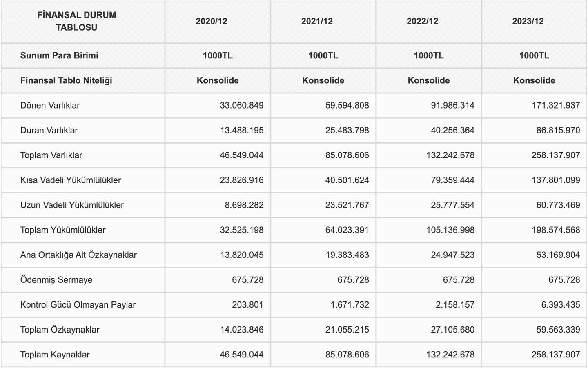Image resolution: width=588 pixels, height=368 pixels.
Task: Select the Dönen Varlıklar row label
Action: (50, 105)
